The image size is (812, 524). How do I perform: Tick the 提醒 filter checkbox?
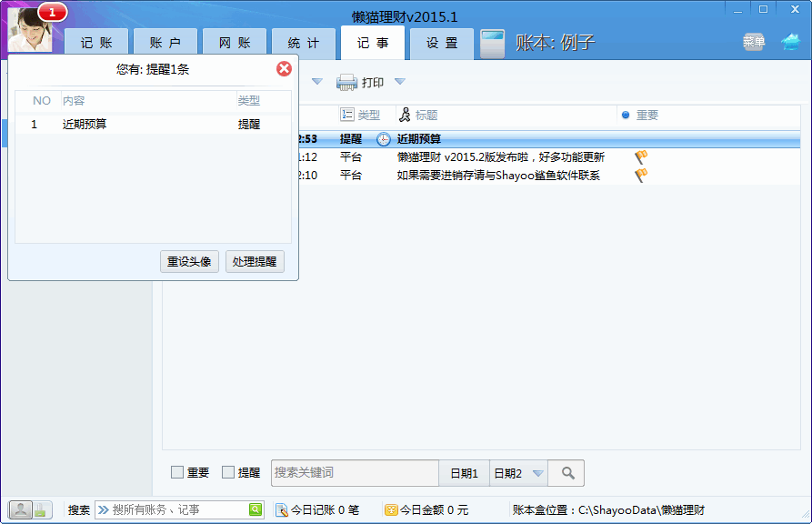point(228,472)
